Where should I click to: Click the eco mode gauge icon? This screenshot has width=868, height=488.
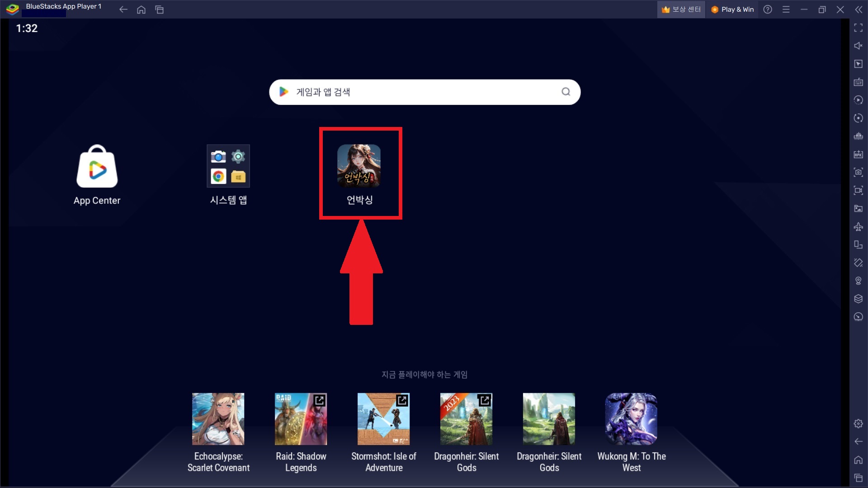pyautogui.click(x=859, y=317)
